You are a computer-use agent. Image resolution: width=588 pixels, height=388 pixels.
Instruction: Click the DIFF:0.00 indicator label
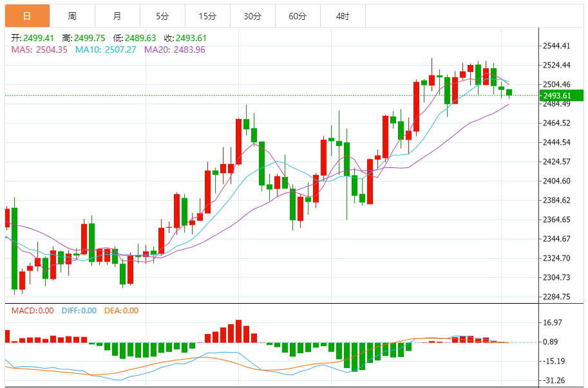tap(79, 311)
